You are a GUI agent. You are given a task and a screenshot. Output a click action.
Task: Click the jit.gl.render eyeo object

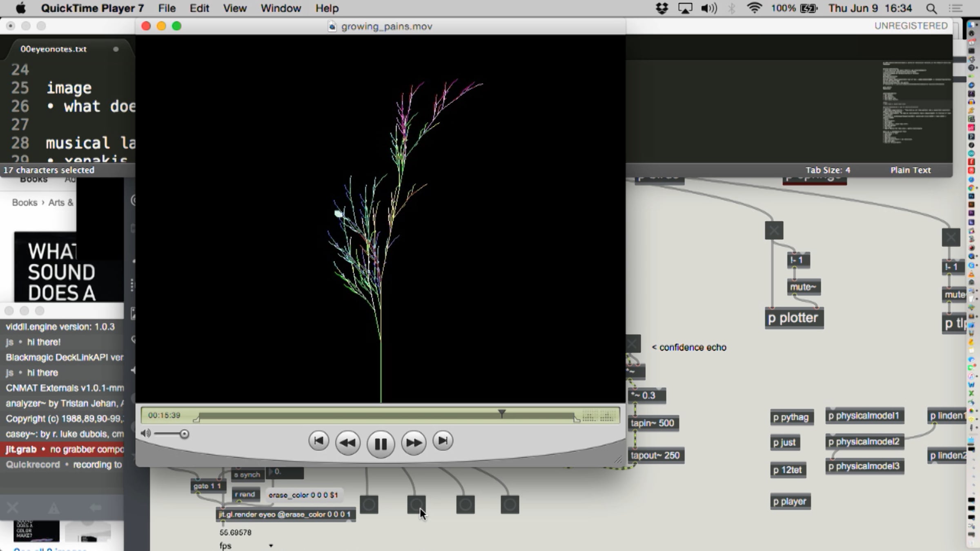(x=285, y=515)
